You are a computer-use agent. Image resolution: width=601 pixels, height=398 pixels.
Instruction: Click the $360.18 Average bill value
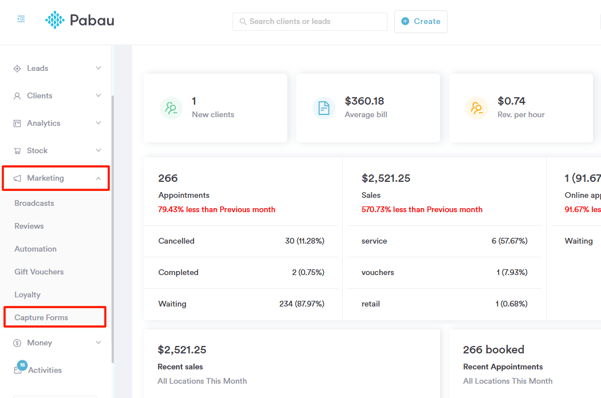tap(364, 101)
